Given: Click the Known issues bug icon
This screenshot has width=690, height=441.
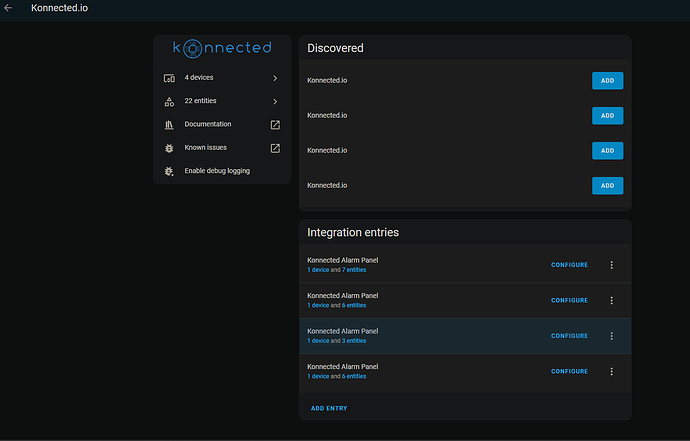Looking at the screenshot, I should (169, 148).
